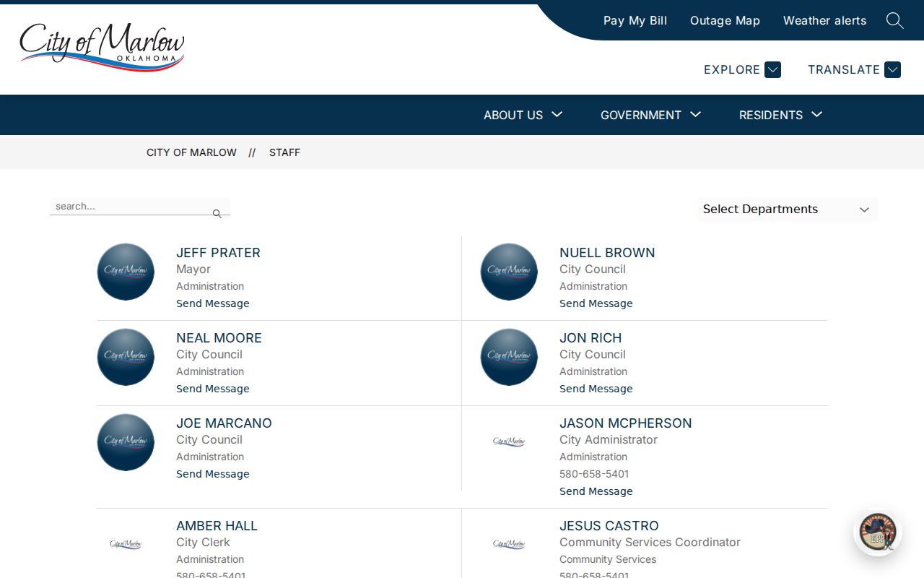Open Weather alerts link
The height and width of the screenshot is (578, 924).
[825, 20]
